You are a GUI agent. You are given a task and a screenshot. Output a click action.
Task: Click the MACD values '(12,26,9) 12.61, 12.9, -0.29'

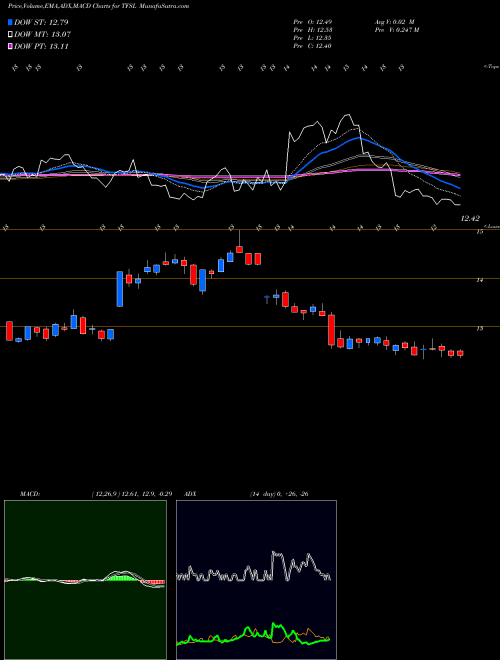click(131, 494)
